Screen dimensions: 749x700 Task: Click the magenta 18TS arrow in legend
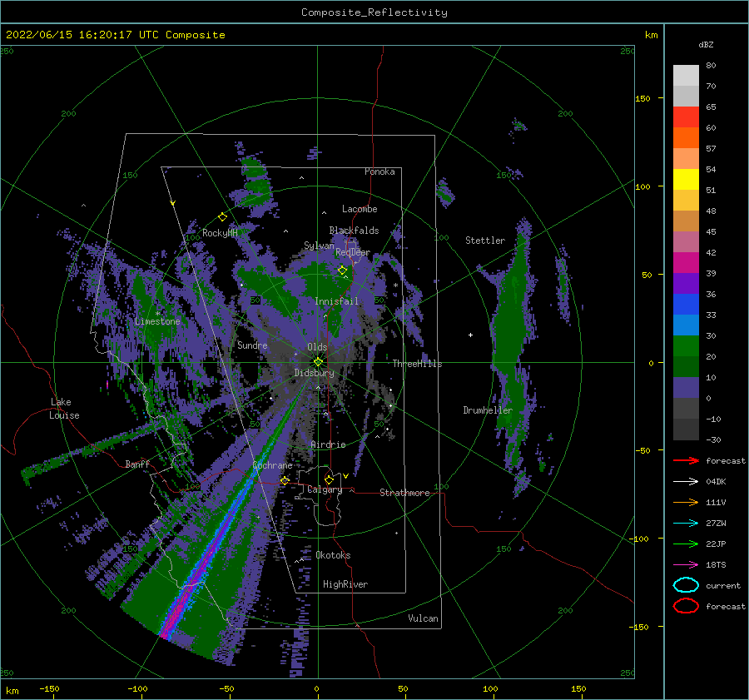[686, 565]
